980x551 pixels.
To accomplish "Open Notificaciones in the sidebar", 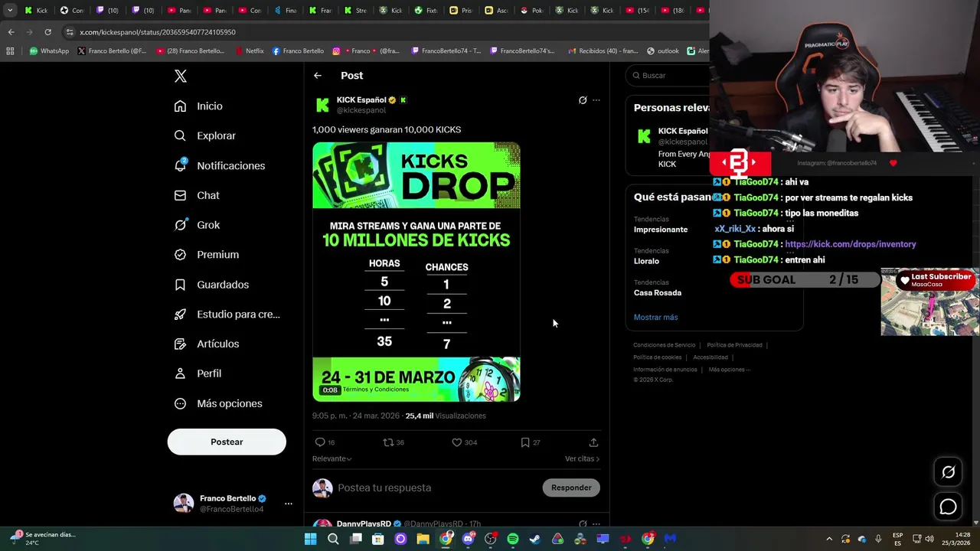I will point(219,165).
